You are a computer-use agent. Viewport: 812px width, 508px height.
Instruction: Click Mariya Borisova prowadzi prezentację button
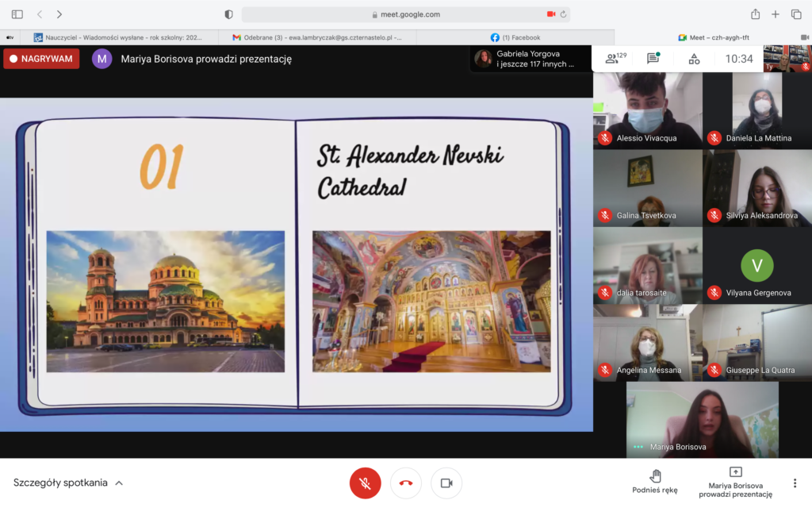(735, 482)
